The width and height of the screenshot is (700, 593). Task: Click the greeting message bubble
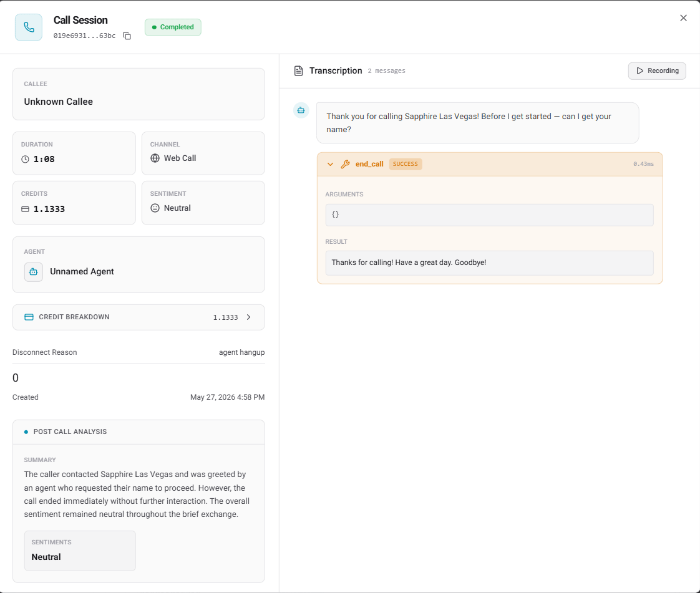point(477,123)
